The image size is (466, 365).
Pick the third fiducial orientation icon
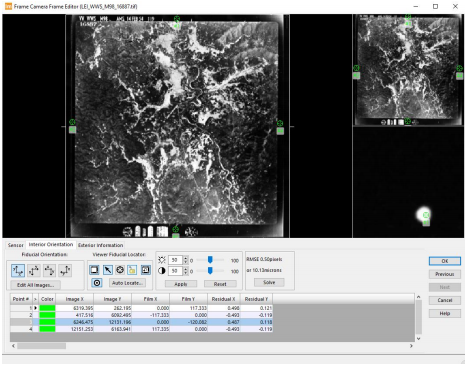pyautogui.click(x=49, y=271)
